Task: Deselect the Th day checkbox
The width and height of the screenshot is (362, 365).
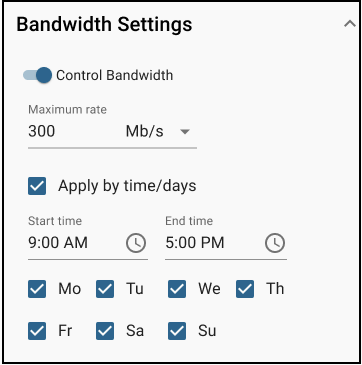Action: point(245,289)
